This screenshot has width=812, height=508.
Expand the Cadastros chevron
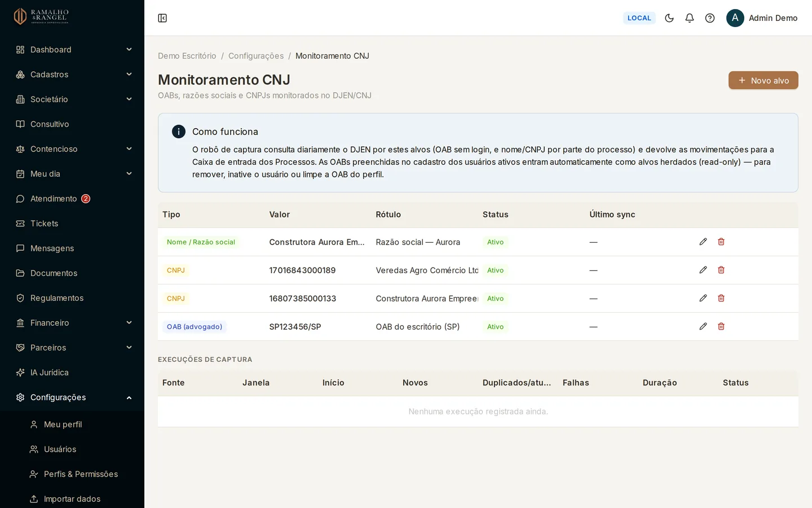(129, 75)
